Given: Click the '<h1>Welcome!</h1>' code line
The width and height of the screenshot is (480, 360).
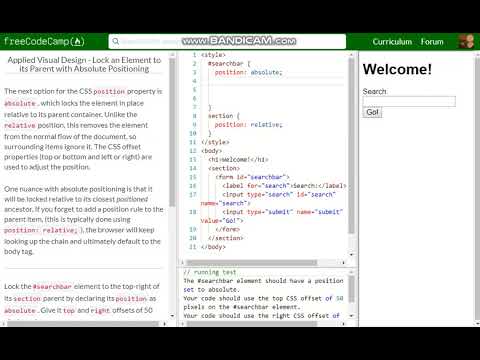Looking at the screenshot, I should point(238,160).
